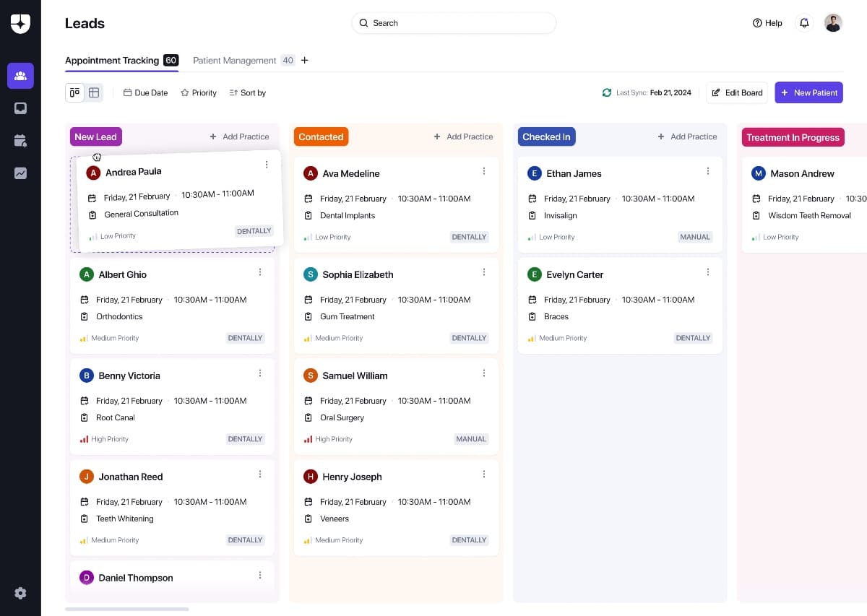Click the refresh sync icon near Last Sync

(x=607, y=92)
